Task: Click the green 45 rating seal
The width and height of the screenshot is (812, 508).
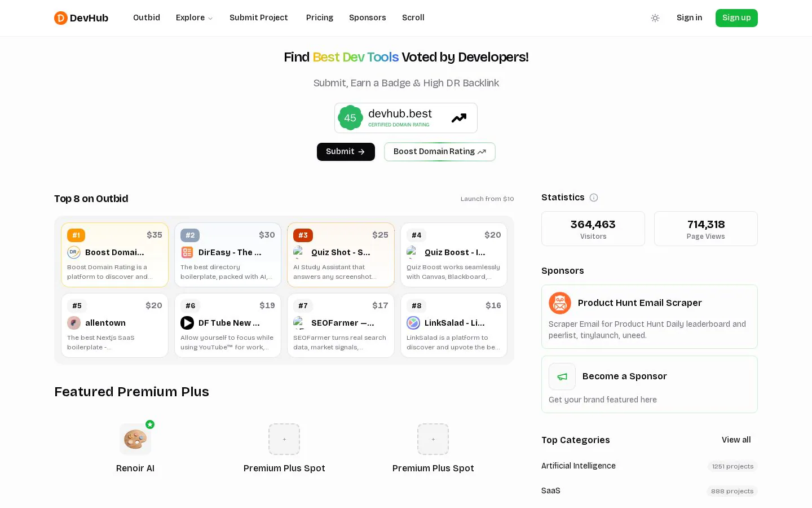Action: pos(350,118)
